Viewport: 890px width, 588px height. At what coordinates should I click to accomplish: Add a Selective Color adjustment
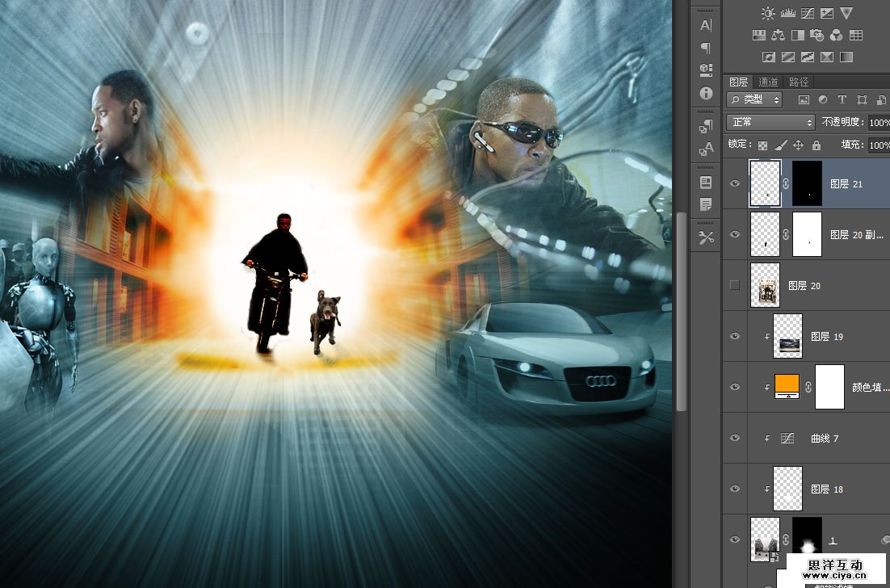tap(826, 57)
